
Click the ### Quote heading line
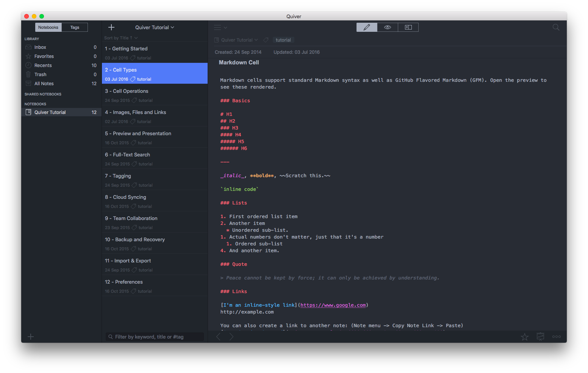tap(233, 264)
